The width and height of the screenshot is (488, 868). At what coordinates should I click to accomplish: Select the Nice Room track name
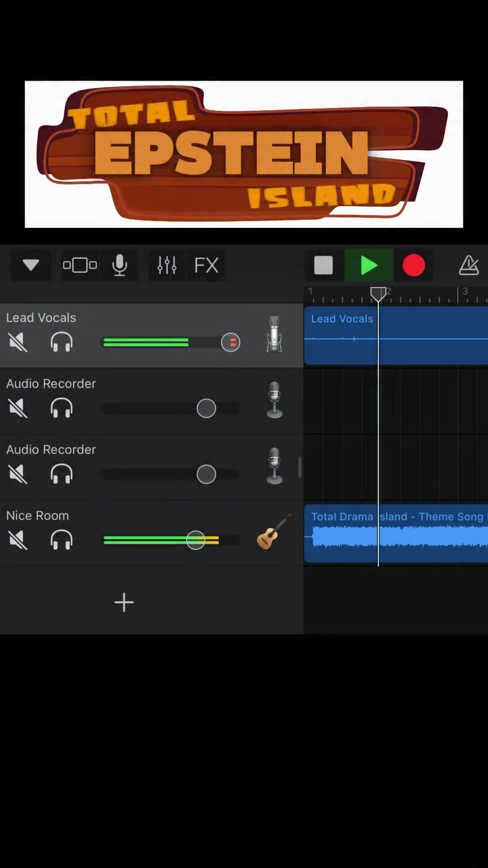click(x=37, y=515)
